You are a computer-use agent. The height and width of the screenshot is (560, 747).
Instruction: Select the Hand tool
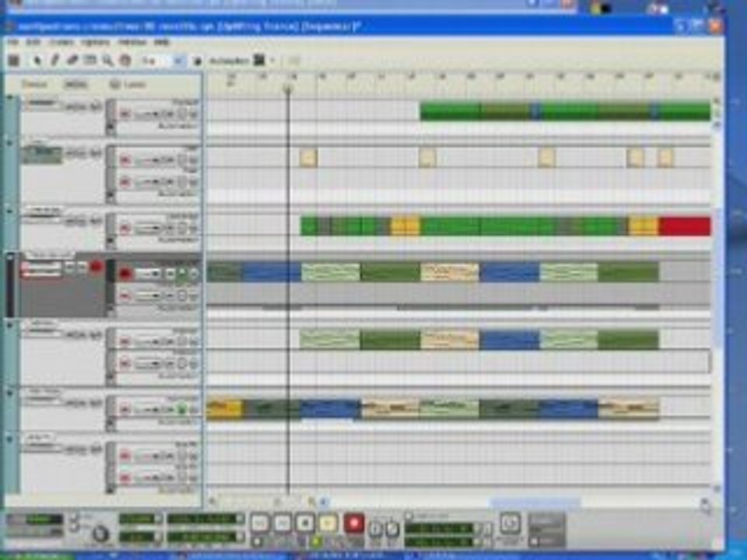tap(124, 61)
